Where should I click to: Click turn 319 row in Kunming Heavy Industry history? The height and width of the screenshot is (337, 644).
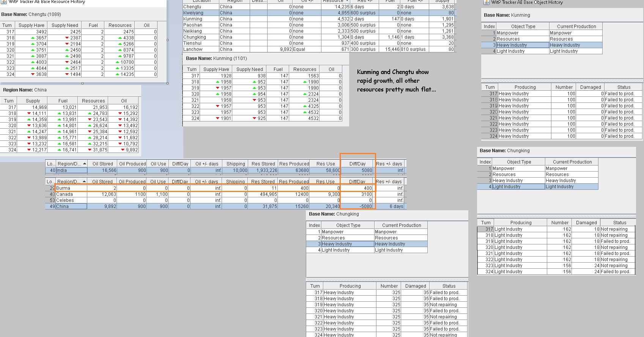click(562, 106)
